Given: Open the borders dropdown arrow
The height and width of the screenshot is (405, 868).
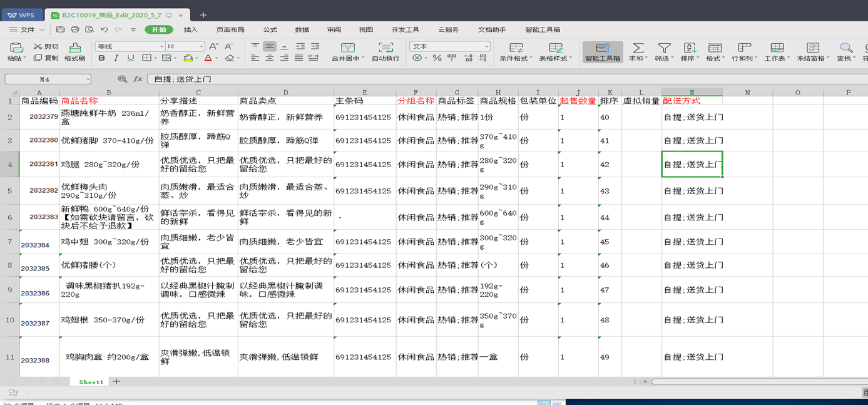Looking at the screenshot, I should click(x=155, y=58).
